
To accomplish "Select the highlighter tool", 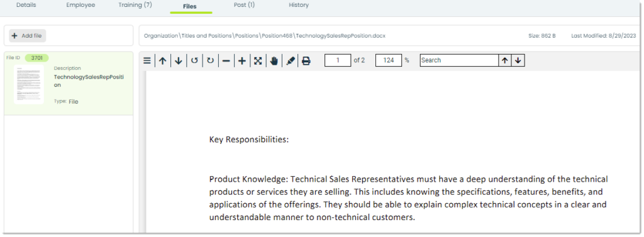I will coord(291,61).
